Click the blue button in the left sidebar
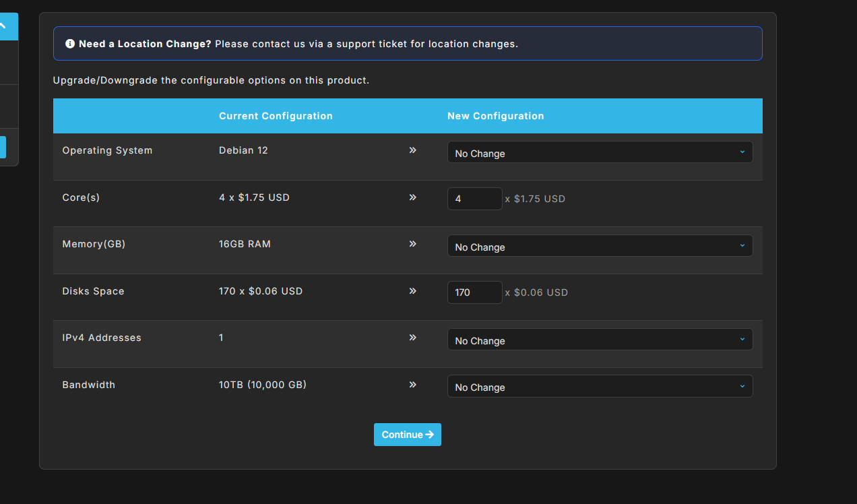This screenshot has height=504, width=857. click(3, 147)
